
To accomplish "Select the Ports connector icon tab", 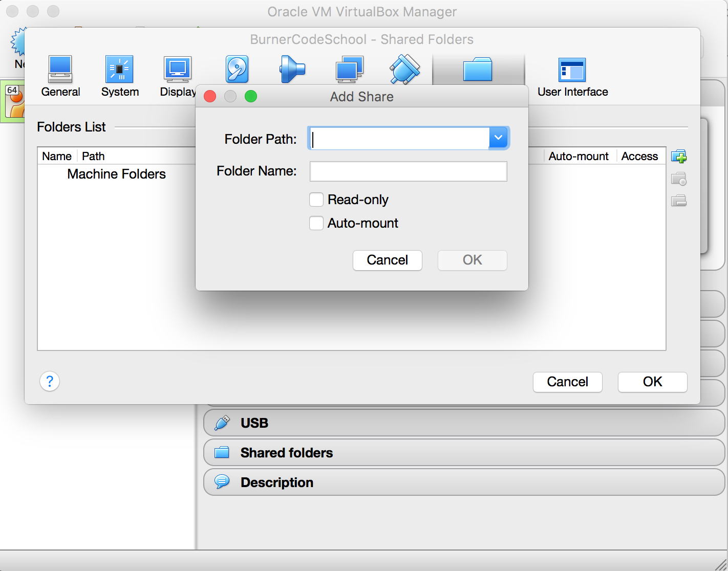I will (405, 70).
